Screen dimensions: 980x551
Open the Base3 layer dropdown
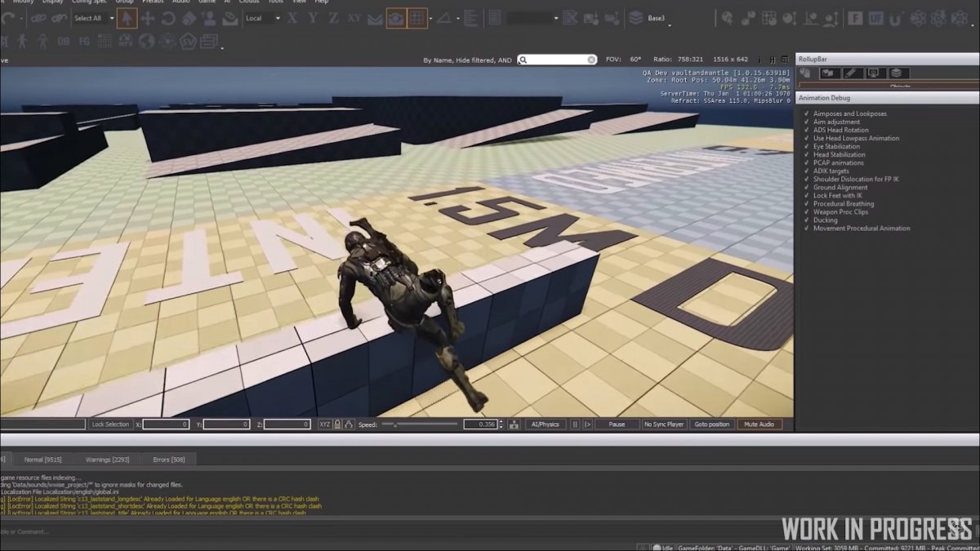tap(670, 25)
